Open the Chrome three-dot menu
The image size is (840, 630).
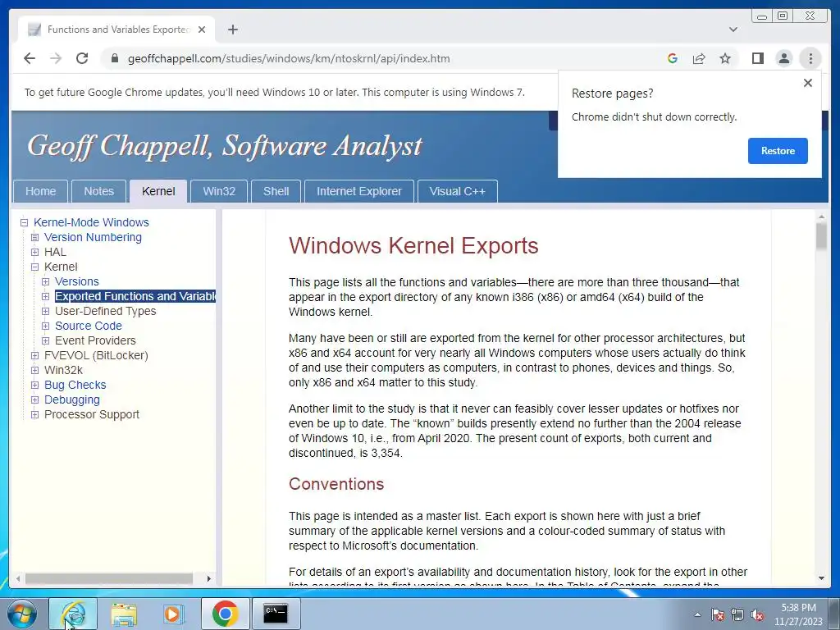pyautogui.click(x=810, y=58)
